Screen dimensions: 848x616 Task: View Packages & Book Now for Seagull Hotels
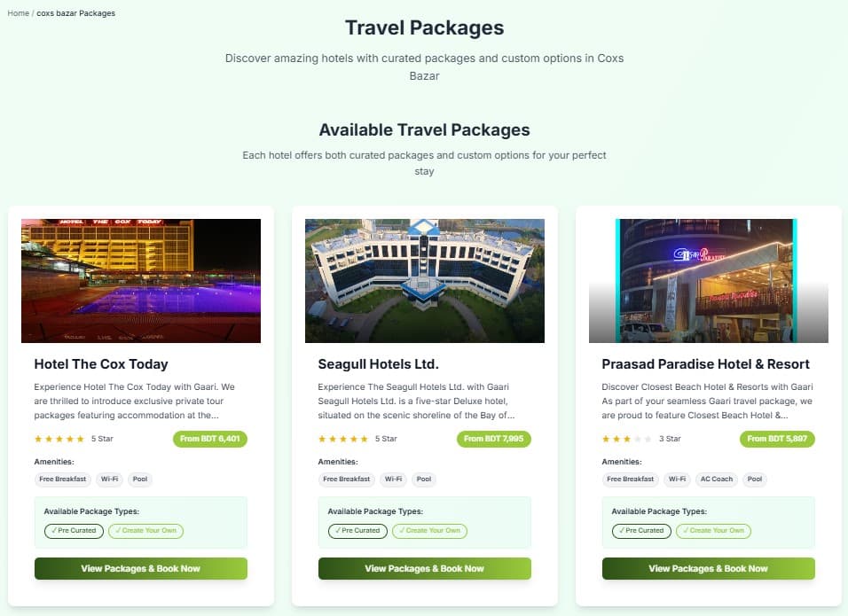coord(425,568)
